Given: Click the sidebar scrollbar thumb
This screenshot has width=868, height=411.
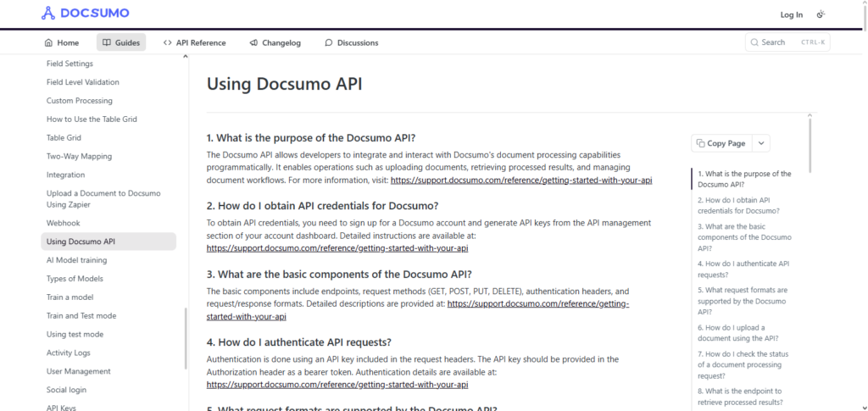Looking at the screenshot, I should [x=186, y=338].
